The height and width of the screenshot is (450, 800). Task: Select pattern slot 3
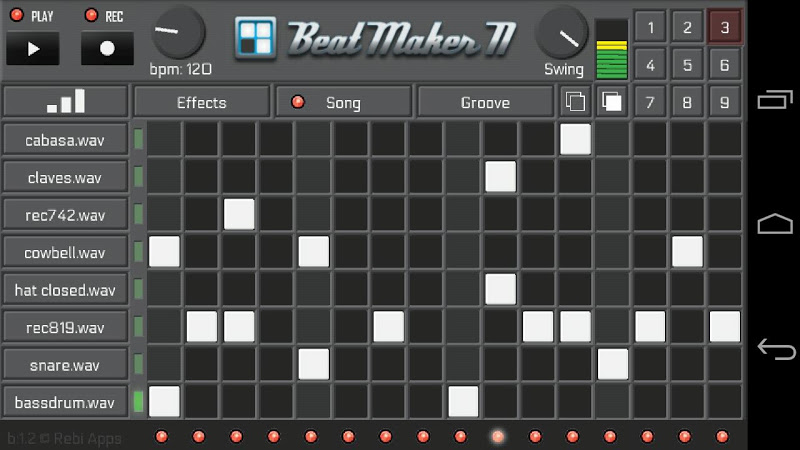pos(724,27)
